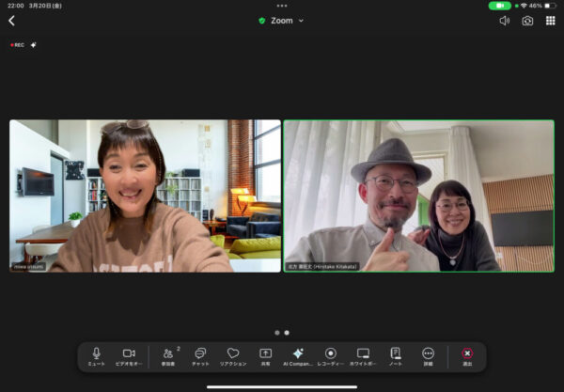Open AI Companion

(298, 354)
